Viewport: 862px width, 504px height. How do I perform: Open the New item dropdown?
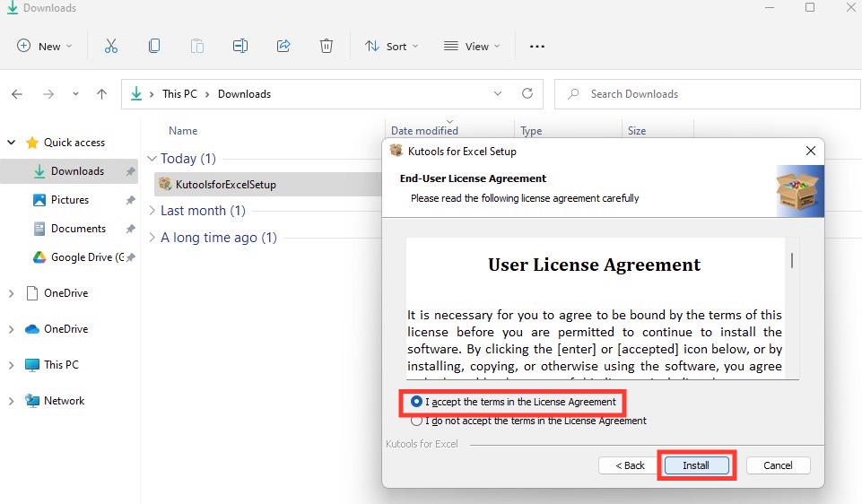[45, 46]
